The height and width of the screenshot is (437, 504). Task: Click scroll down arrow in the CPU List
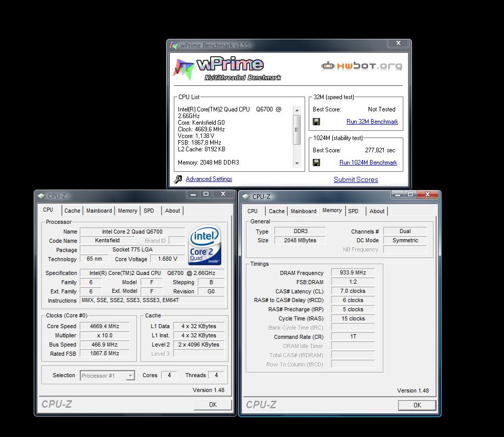(x=297, y=163)
